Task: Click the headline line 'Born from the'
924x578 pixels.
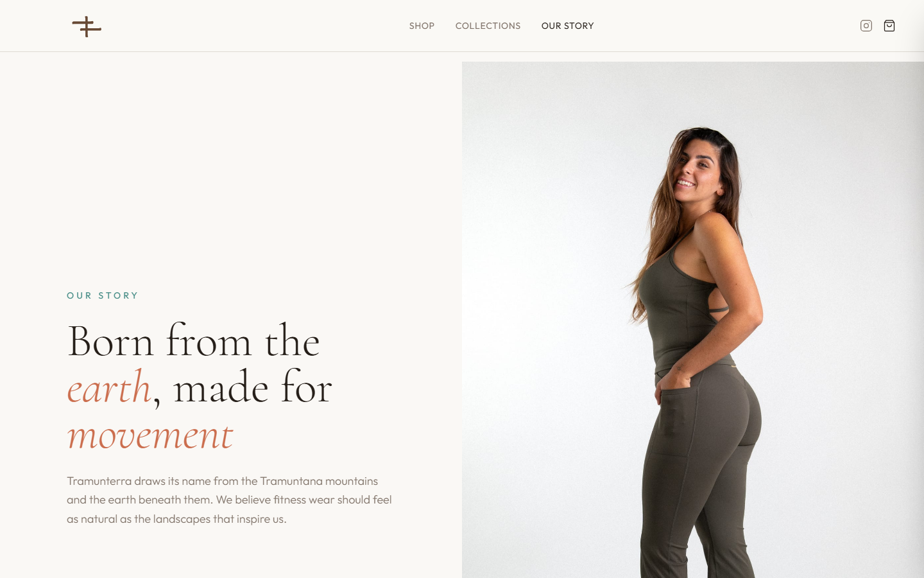Action: point(193,341)
